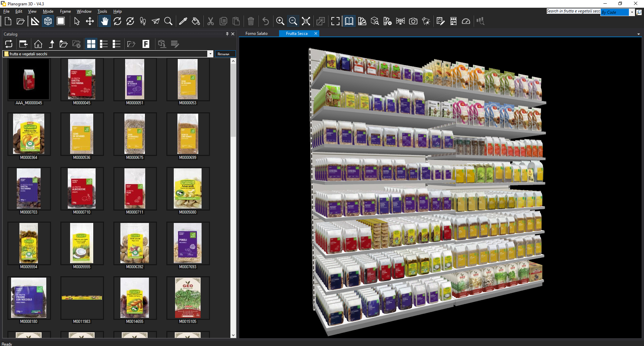Go to catalog home folder

point(38,44)
